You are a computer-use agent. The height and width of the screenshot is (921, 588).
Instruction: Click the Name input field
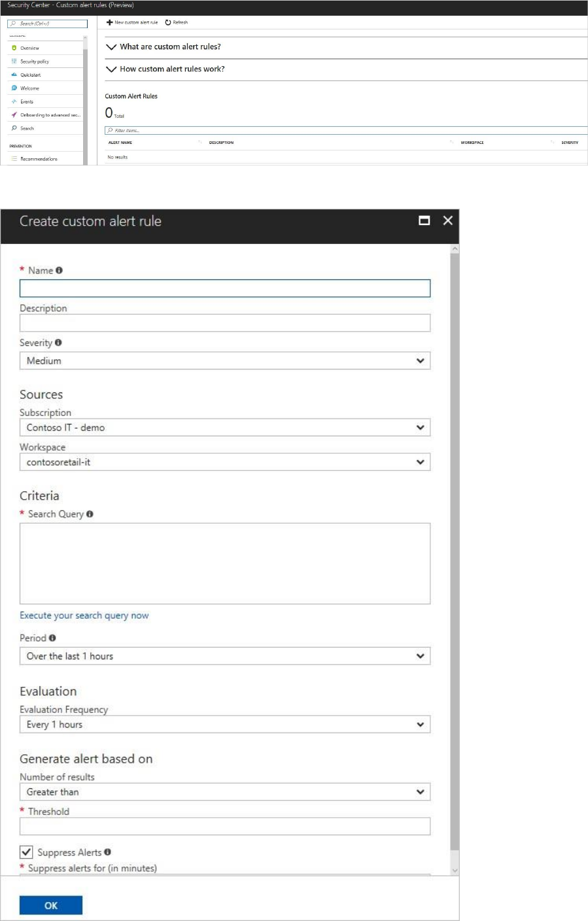[224, 288]
